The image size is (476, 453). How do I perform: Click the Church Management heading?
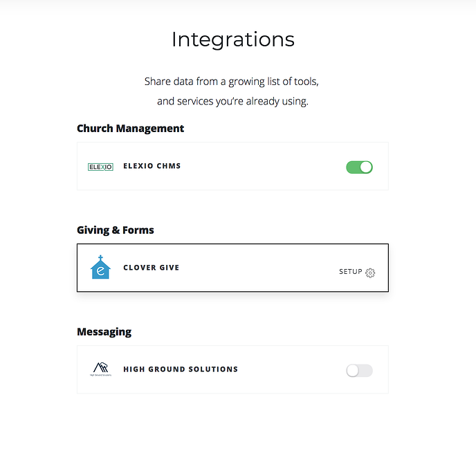tap(131, 129)
